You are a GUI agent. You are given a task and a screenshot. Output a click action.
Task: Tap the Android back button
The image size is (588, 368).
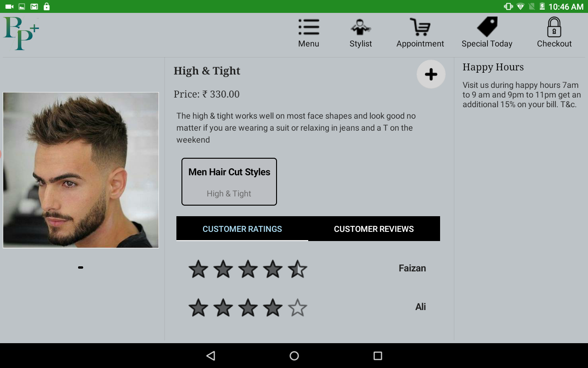click(210, 356)
